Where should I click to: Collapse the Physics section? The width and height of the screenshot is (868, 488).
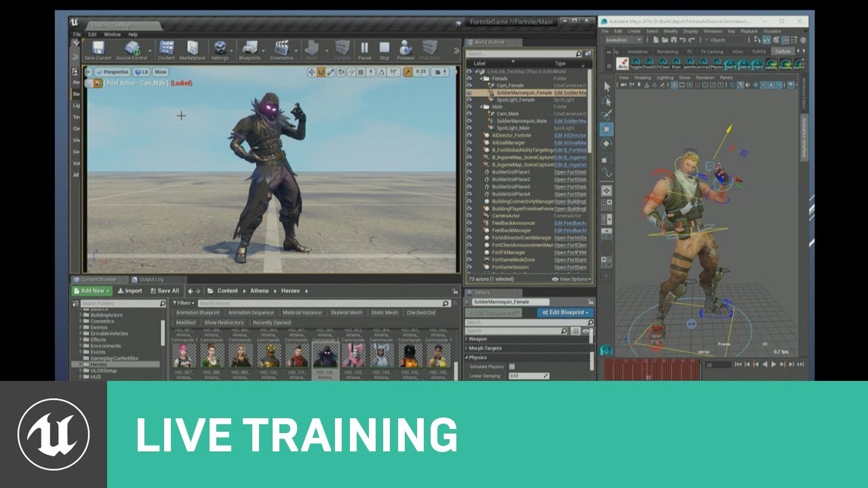pyautogui.click(x=466, y=357)
